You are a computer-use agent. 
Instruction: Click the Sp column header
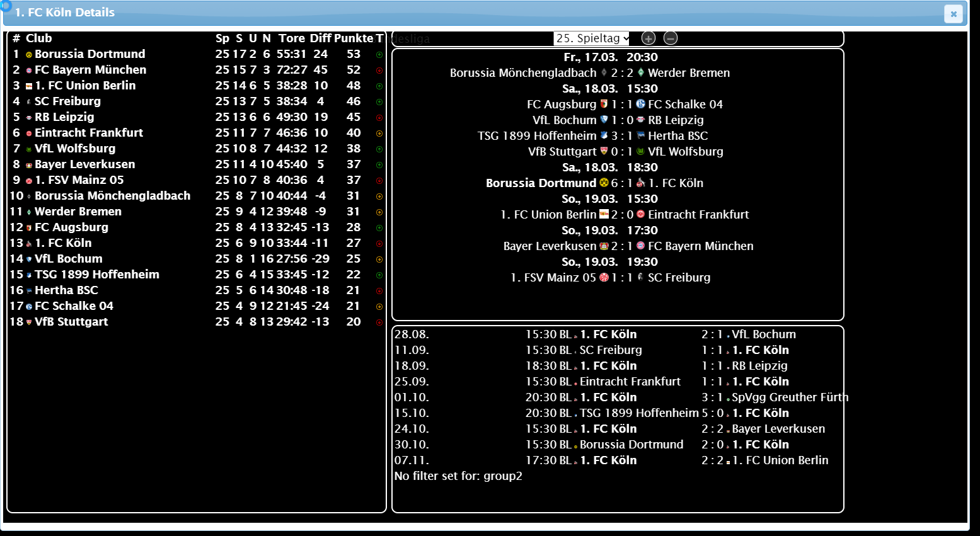(x=222, y=38)
